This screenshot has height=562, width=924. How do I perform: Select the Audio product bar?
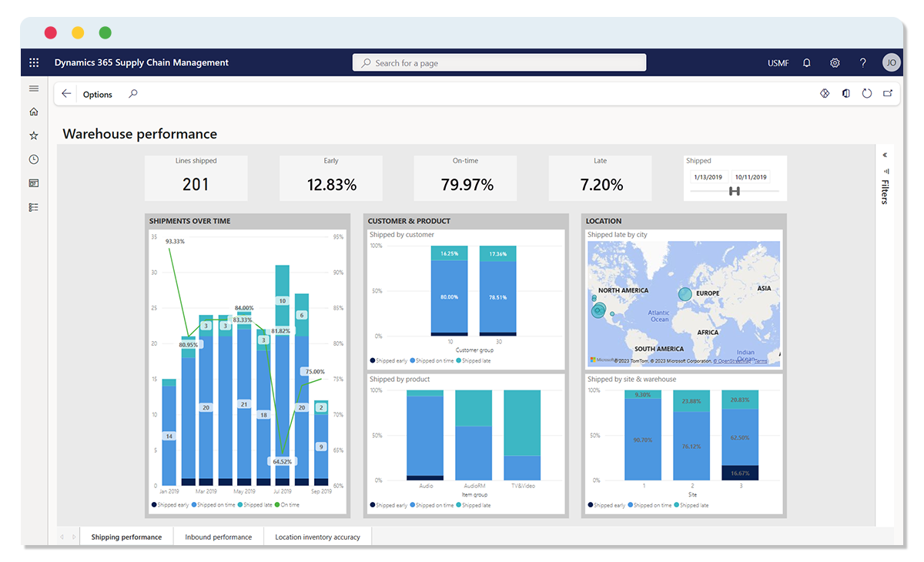pos(425,435)
